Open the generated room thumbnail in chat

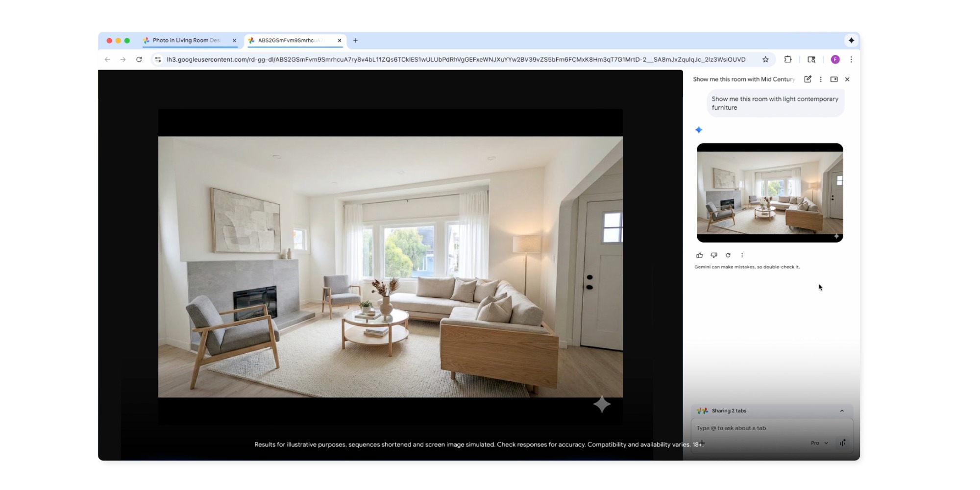coord(770,193)
